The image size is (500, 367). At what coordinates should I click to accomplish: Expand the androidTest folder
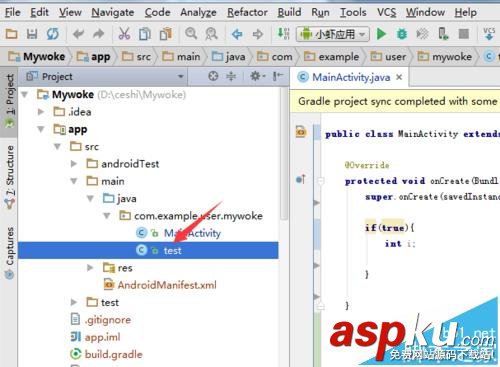(x=74, y=164)
